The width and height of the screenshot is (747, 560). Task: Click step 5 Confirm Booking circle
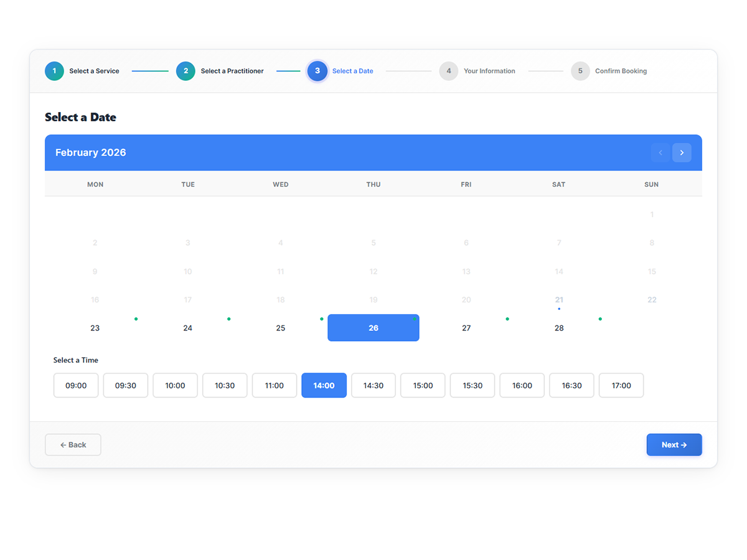pos(580,71)
